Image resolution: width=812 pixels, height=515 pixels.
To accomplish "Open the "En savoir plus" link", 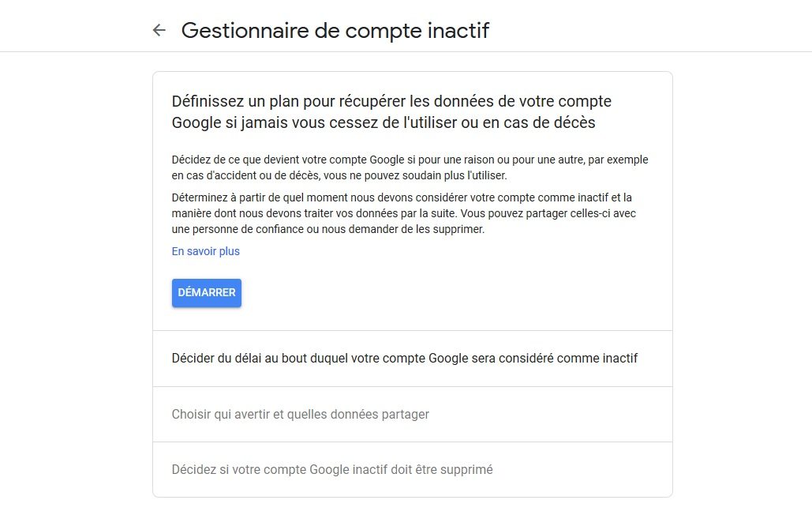I will coord(206,251).
